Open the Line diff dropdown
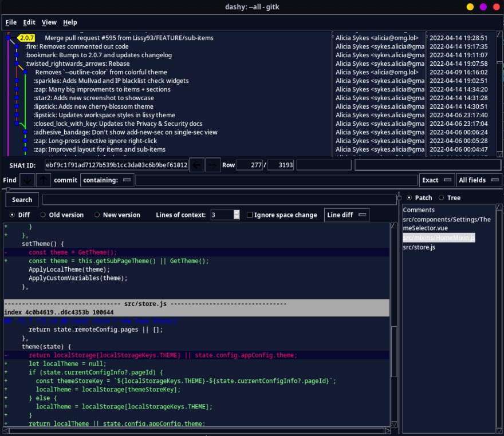The image size is (504, 436). point(346,215)
